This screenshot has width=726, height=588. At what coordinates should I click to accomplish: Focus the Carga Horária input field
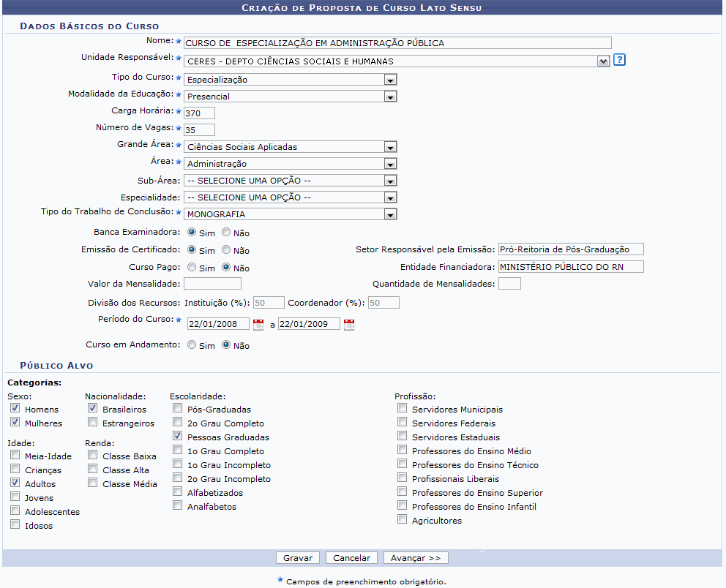(x=199, y=113)
